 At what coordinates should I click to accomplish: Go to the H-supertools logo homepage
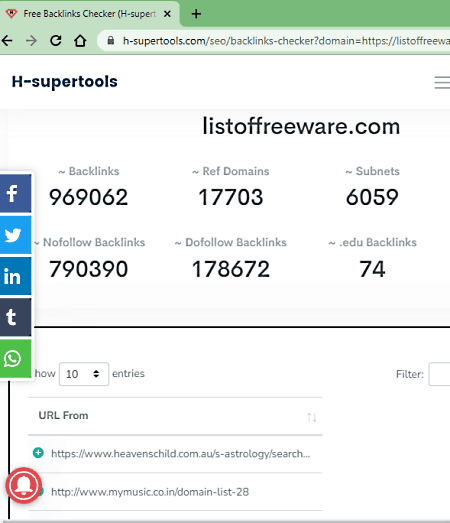point(65,82)
